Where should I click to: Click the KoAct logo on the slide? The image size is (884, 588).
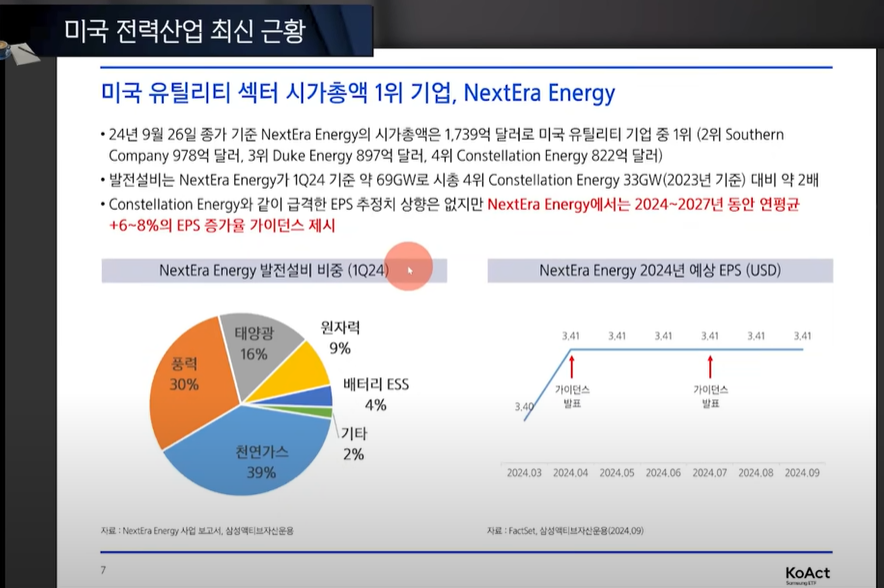pyautogui.click(x=807, y=574)
